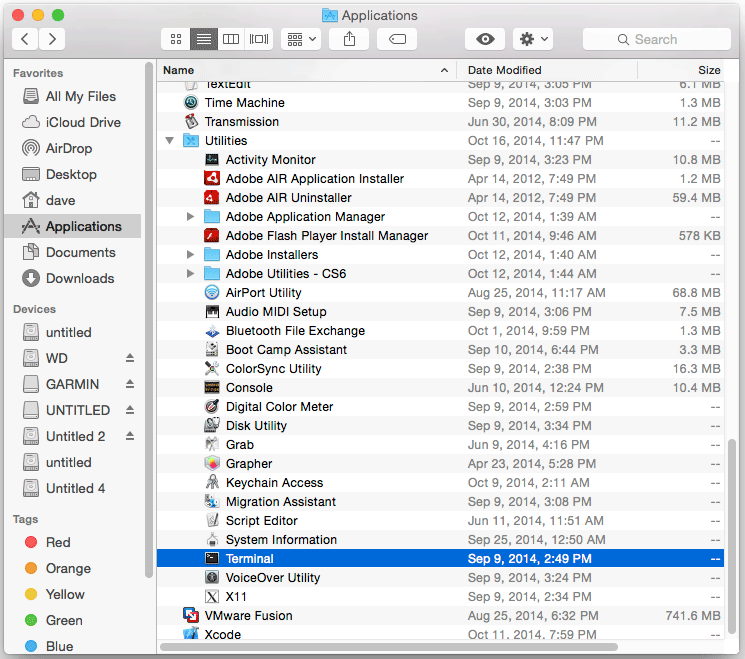
Task: Select AirDrop in the sidebar
Action: click(x=73, y=148)
